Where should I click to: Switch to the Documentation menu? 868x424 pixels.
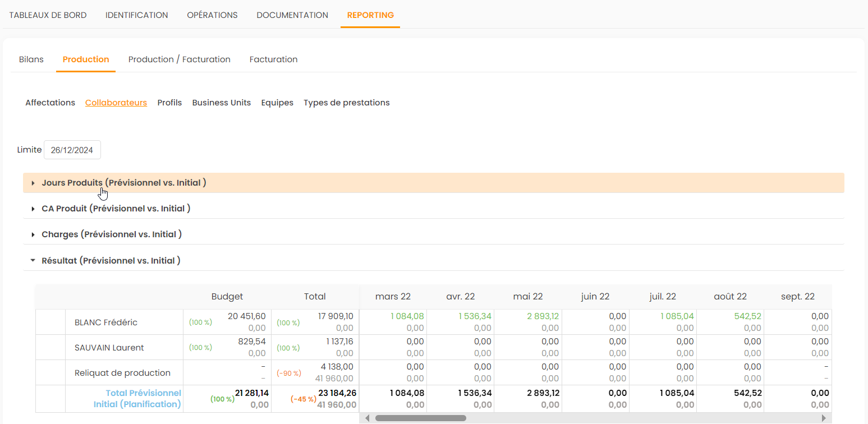click(x=292, y=15)
